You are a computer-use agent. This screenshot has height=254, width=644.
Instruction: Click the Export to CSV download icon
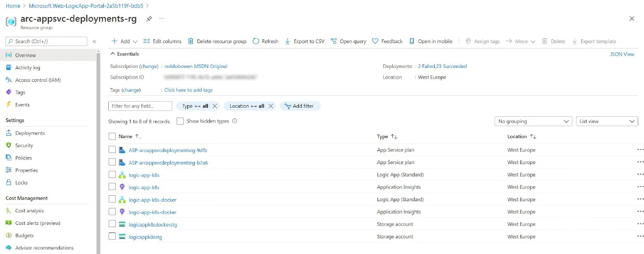point(288,41)
